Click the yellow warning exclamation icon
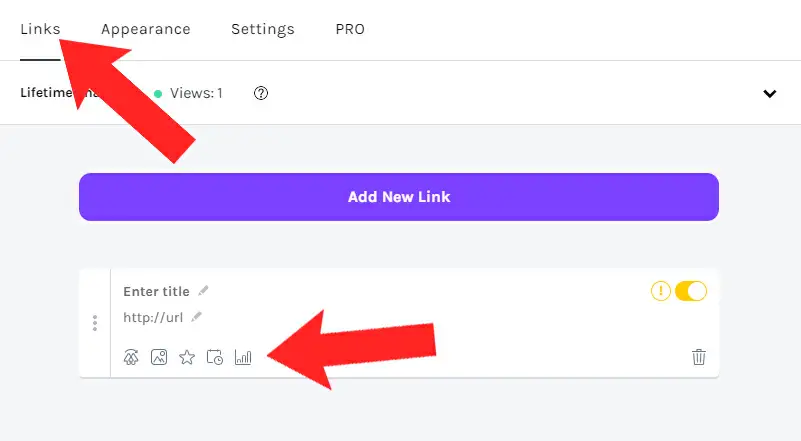801x441 pixels. 660,291
